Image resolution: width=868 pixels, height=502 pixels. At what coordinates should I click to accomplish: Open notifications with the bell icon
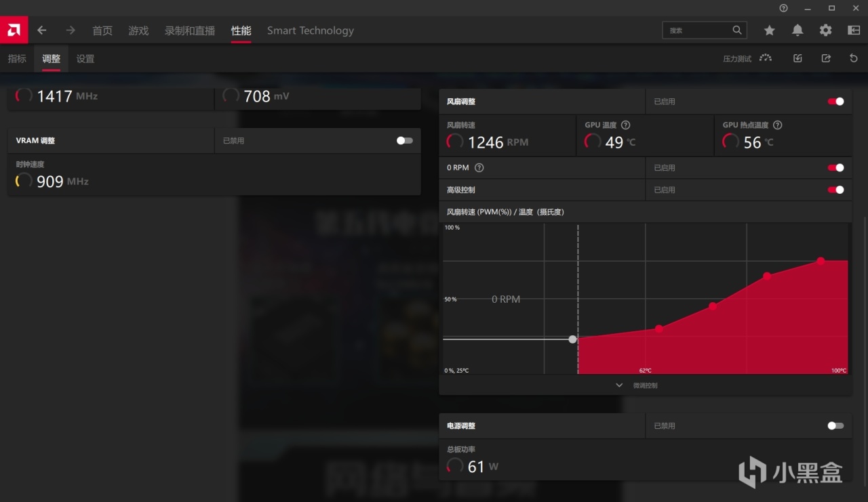click(797, 30)
